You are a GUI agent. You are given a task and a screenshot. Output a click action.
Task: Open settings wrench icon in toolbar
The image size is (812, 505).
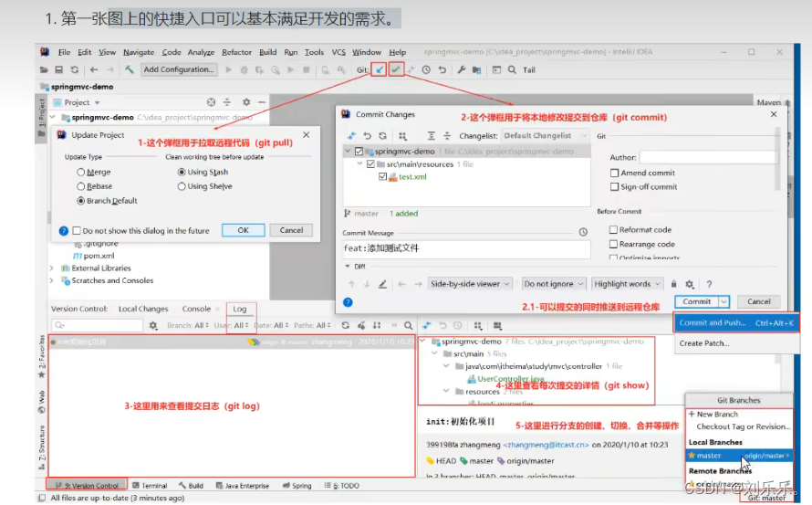tap(461, 69)
